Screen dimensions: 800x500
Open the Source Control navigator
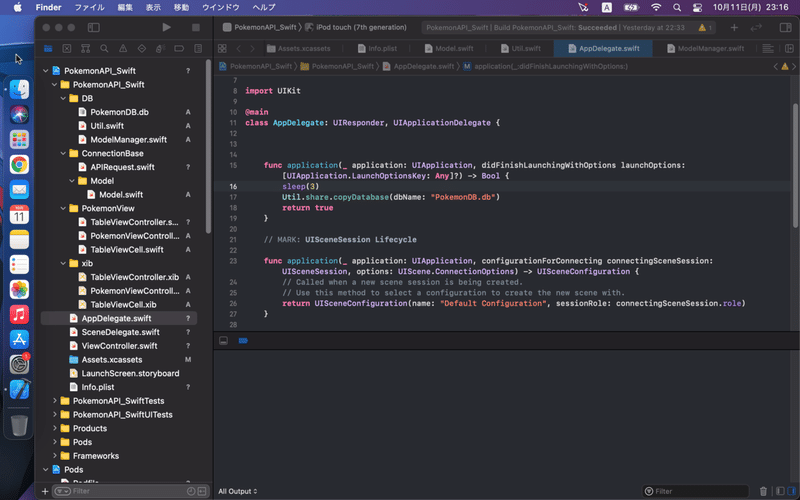(x=65, y=48)
